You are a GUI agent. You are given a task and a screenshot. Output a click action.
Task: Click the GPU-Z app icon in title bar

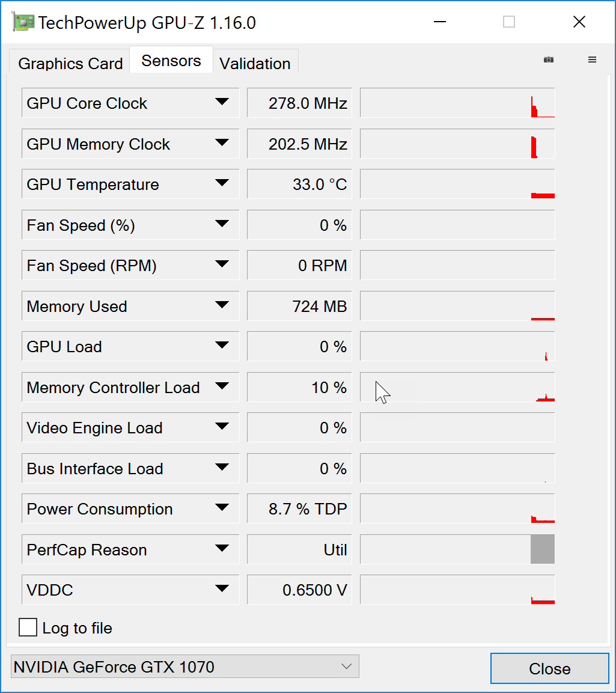[22, 22]
